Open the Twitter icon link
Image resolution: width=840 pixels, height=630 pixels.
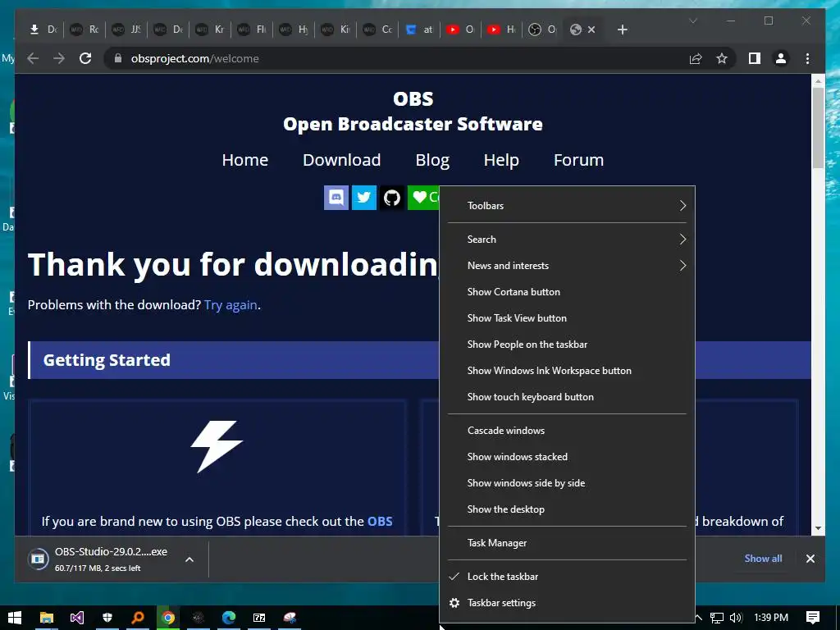(363, 198)
